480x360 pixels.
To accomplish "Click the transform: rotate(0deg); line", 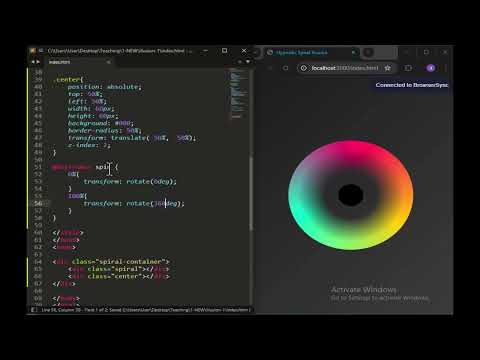I will [130, 182].
